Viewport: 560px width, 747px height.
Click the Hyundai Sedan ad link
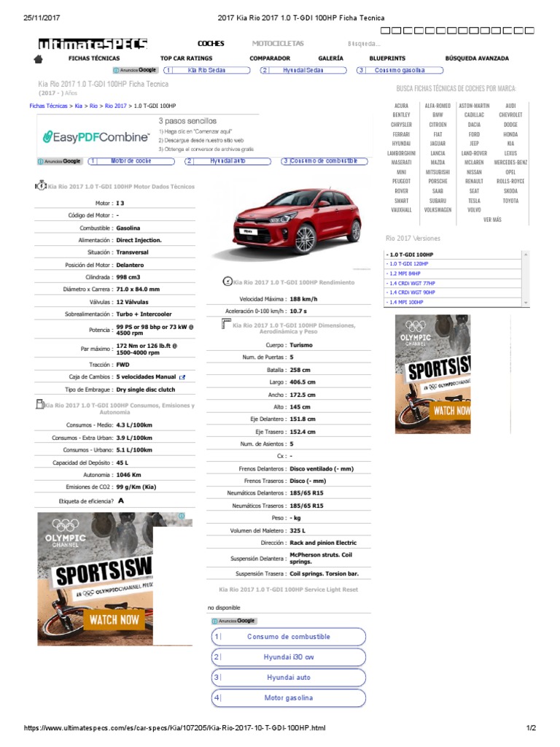[303, 71]
